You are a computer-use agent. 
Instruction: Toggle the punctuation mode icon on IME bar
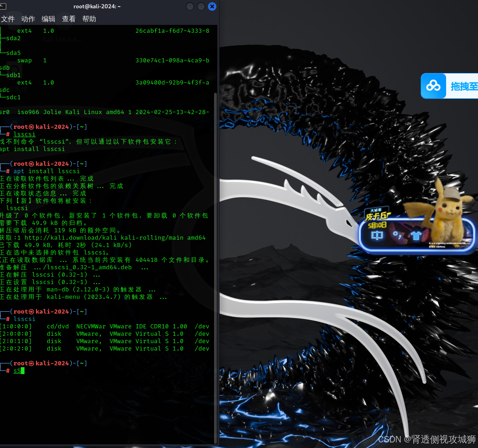coord(397,236)
